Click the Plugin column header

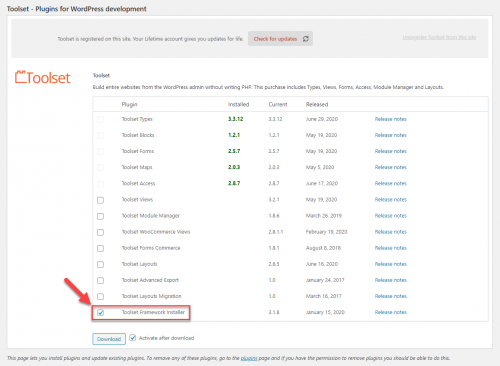click(x=129, y=104)
